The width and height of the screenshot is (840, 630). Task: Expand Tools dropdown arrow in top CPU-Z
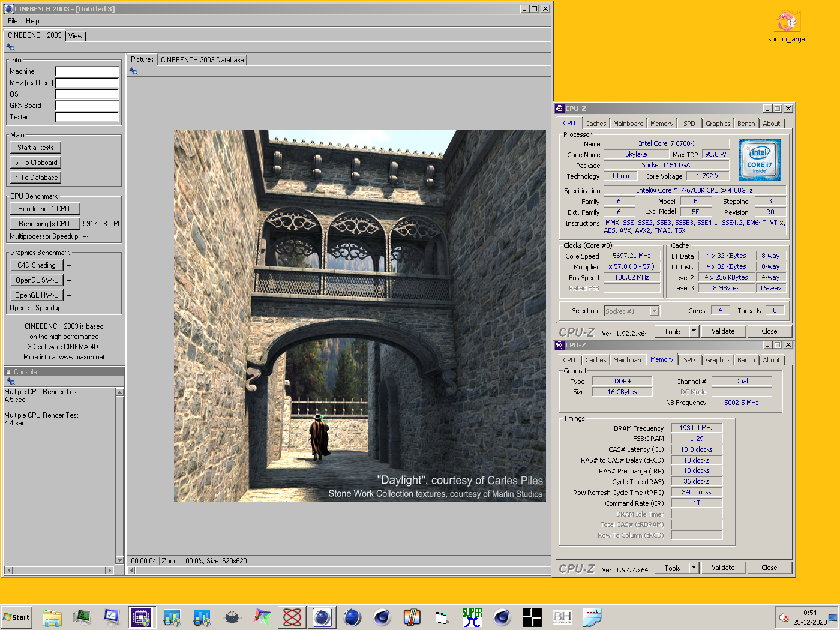coord(694,331)
